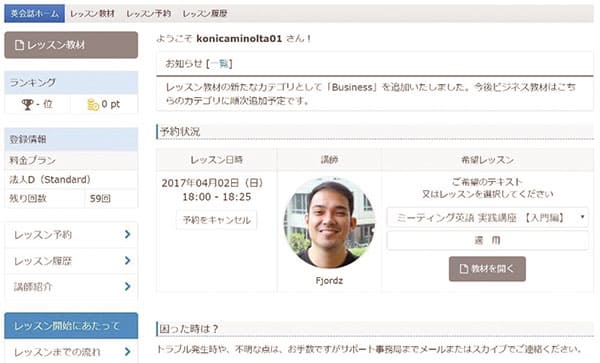
Task: Click the document icon in レッスン教材 button
Action: click(19, 45)
